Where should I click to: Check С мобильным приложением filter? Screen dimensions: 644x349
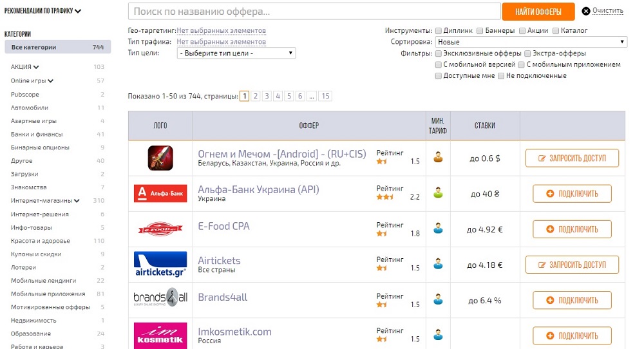tap(522, 64)
